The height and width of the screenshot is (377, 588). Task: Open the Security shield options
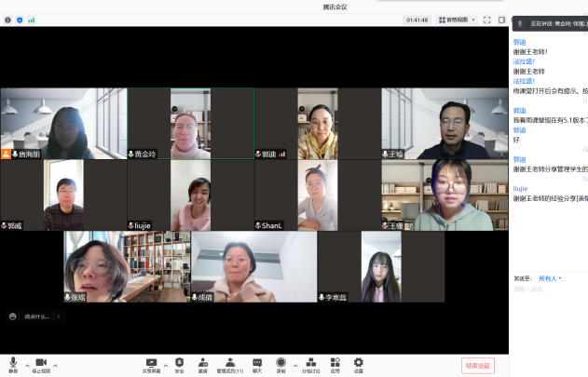click(x=179, y=362)
